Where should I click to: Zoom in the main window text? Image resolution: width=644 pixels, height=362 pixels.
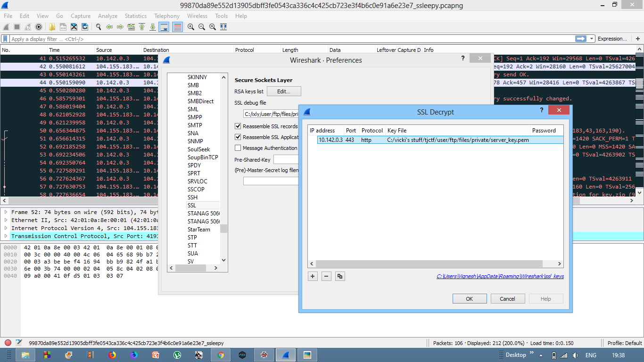click(x=190, y=27)
